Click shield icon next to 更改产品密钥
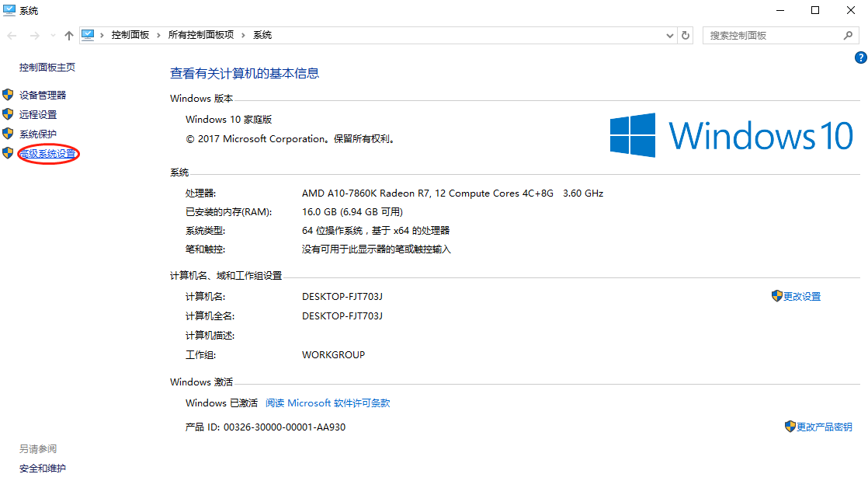868x488 pixels. click(x=790, y=427)
